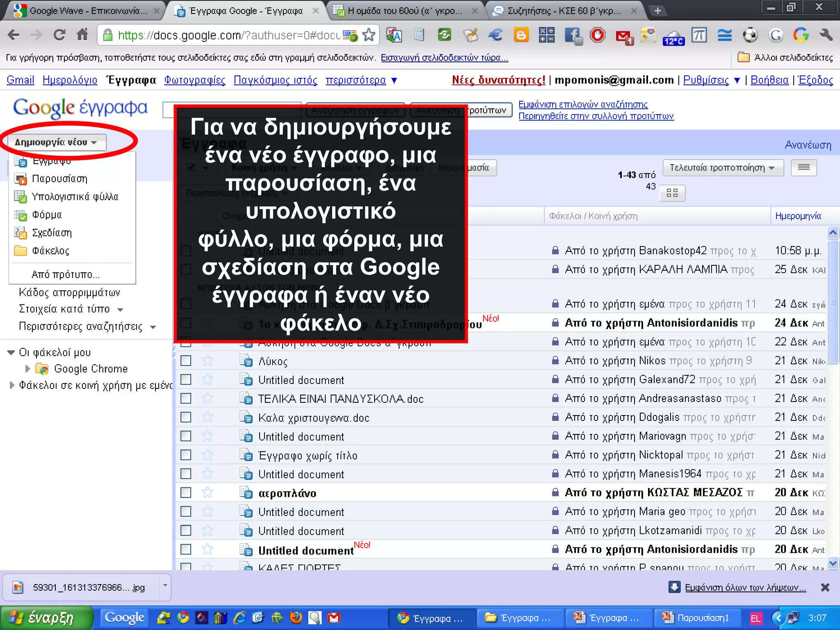Screen dimensions: 840x630
Task: Open Τελευταία τροποποίηση sort dropdown
Action: [722, 168]
